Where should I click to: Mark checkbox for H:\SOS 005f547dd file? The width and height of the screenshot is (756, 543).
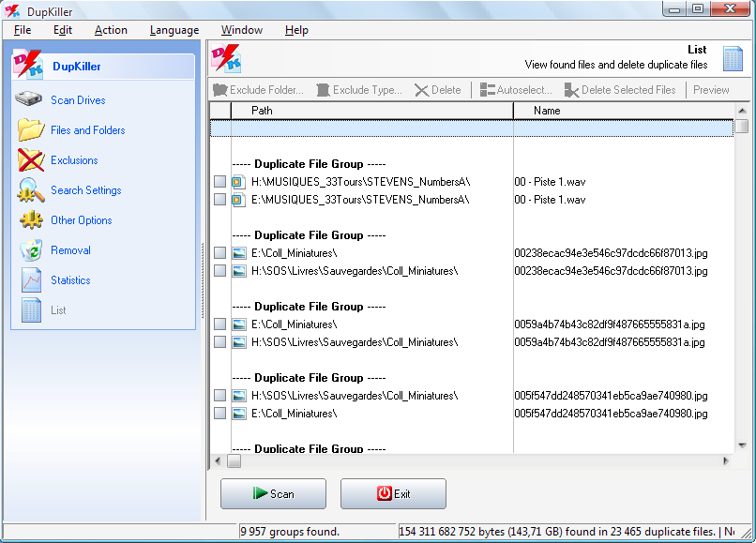coord(219,396)
